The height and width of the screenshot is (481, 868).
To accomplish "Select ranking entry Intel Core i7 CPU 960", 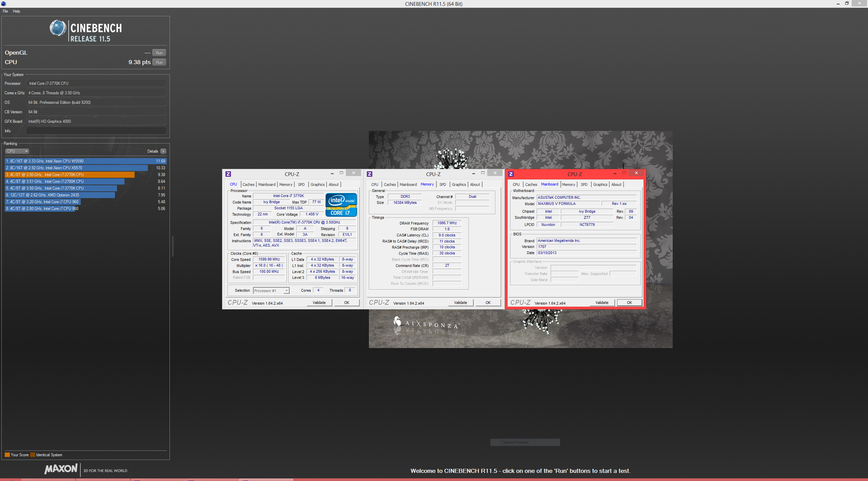I will click(x=85, y=202).
